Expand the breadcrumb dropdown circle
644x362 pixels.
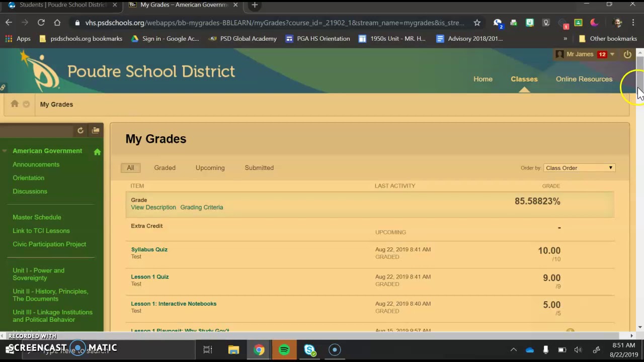coord(26,104)
